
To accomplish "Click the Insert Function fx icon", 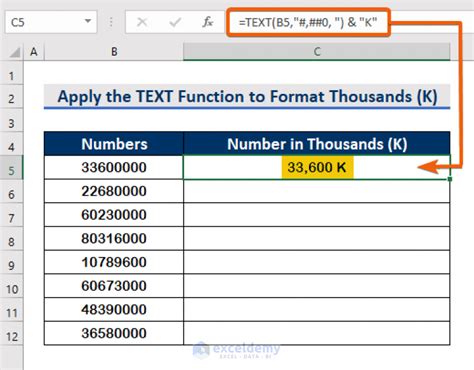I will [x=208, y=22].
